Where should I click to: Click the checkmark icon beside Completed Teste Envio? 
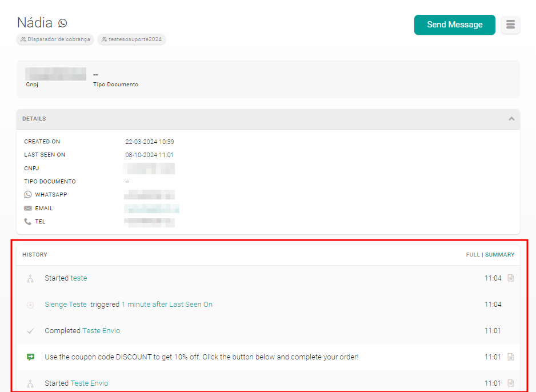coord(31,331)
